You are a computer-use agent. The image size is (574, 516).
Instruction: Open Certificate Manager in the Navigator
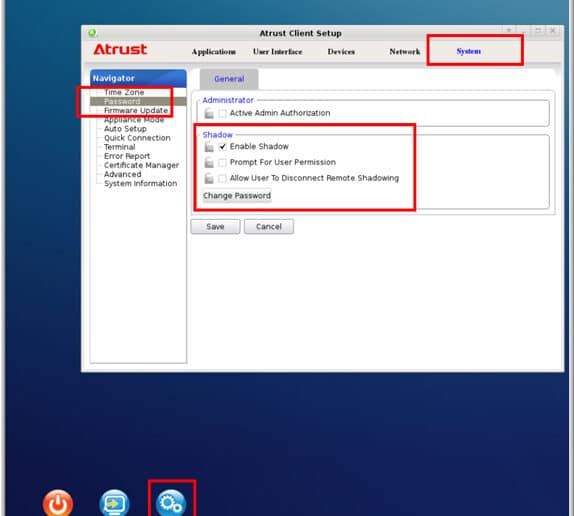pyautogui.click(x=141, y=165)
